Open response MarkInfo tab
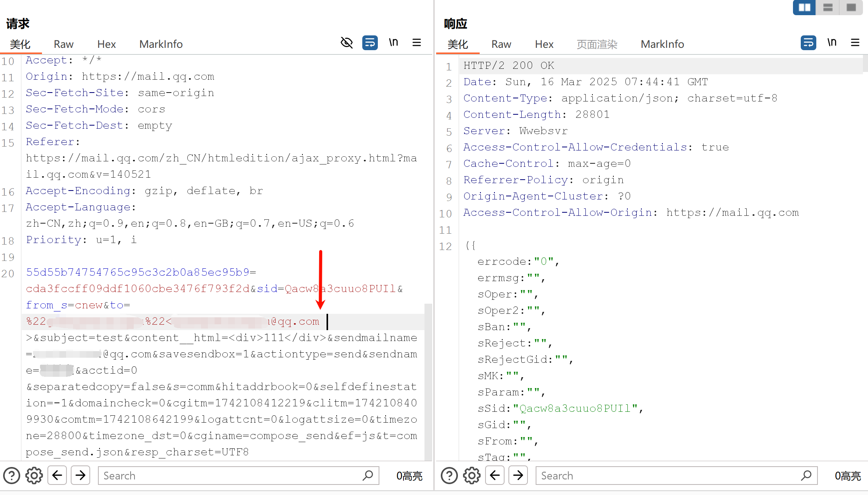This screenshot has height=495, width=868. (662, 44)
